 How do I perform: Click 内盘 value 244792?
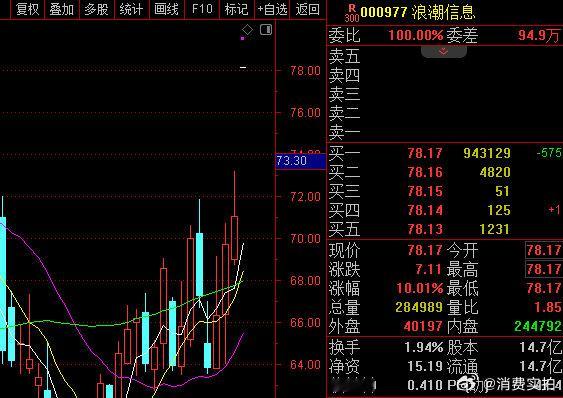click(x=538, y=326)
